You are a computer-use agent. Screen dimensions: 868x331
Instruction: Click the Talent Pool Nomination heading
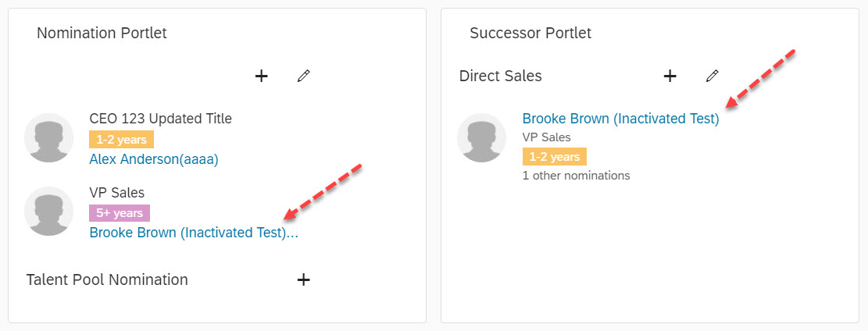click(107, 279)
